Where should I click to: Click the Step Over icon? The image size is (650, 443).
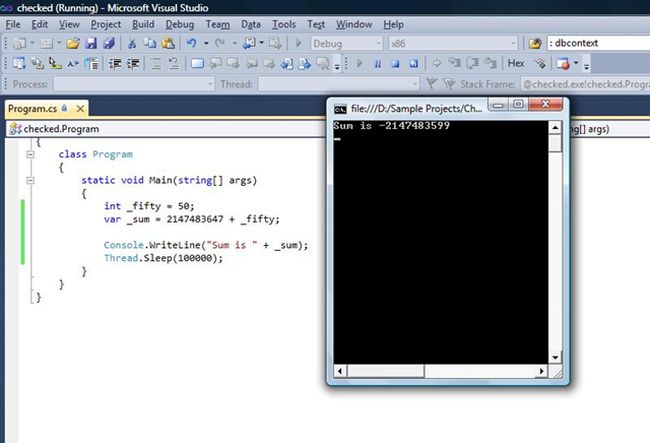pyautogui.click(x=473, y=63)
